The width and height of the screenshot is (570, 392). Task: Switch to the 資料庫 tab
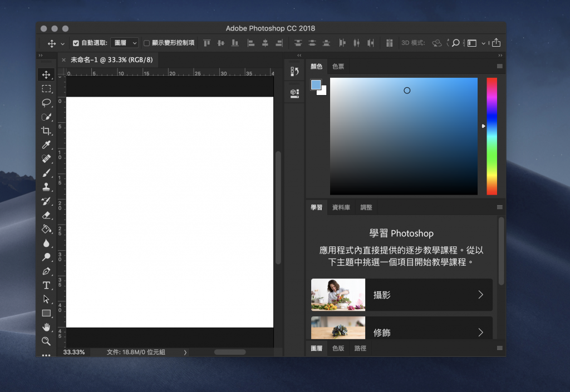[341, 207]
